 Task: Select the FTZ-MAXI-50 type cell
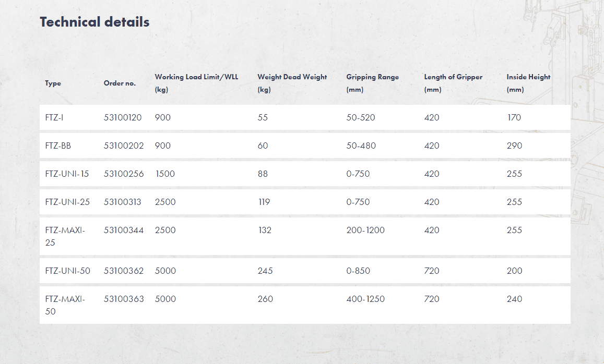pos(65,305)
